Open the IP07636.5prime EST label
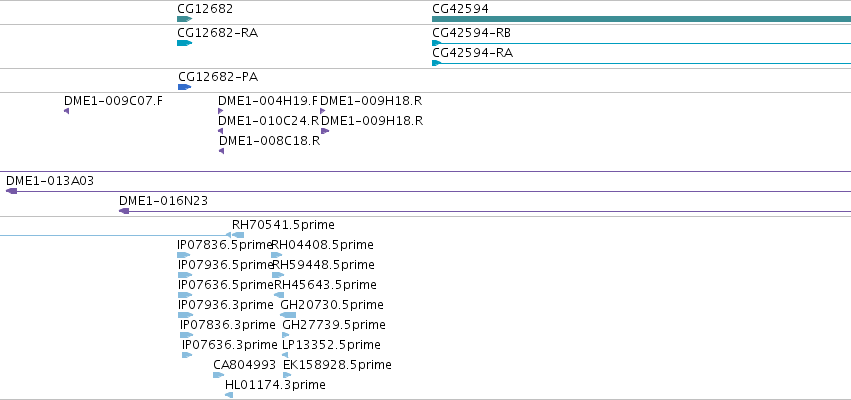The height and width of the screenshot is (400, 851). pyautogui.click(x=226, y=285)
